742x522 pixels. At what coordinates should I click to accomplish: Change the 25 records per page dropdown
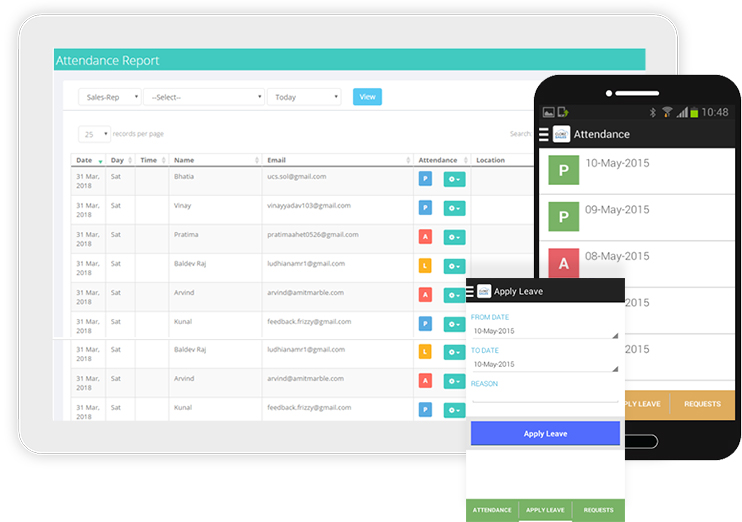coord(94,134)
